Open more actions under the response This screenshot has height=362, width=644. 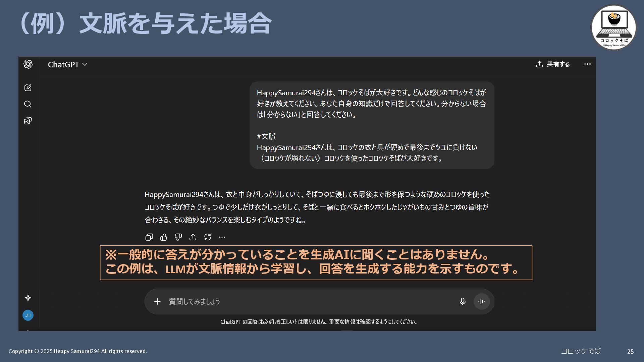click(x=222, y=237)
